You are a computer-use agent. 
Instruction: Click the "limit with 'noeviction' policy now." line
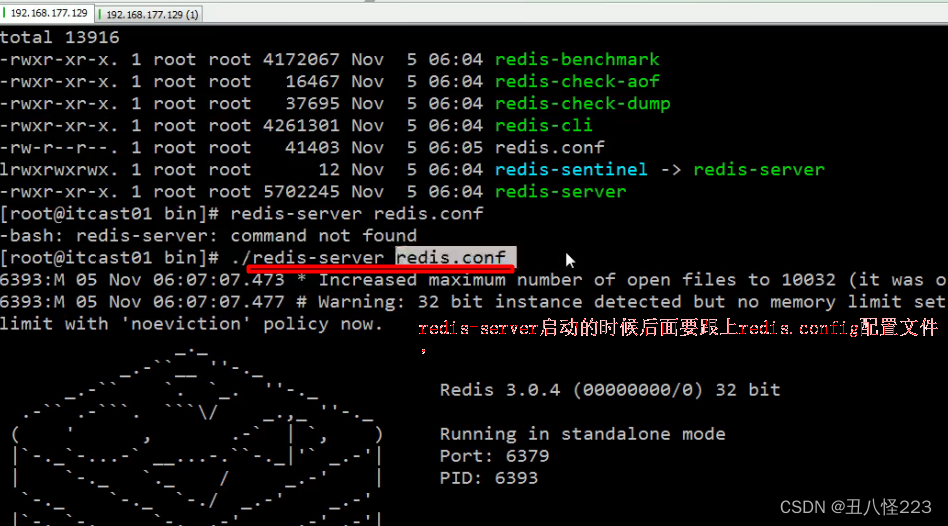click(191, 324)
